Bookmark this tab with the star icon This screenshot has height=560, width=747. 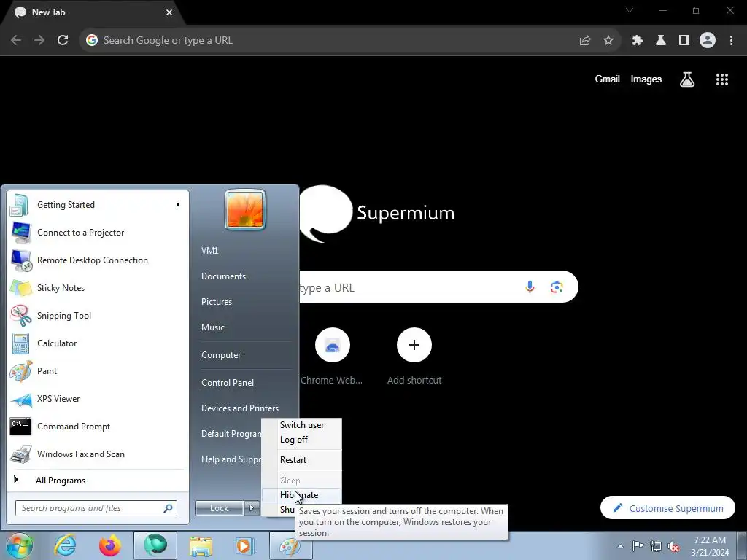pyautogui.click(x=608, y=41)
